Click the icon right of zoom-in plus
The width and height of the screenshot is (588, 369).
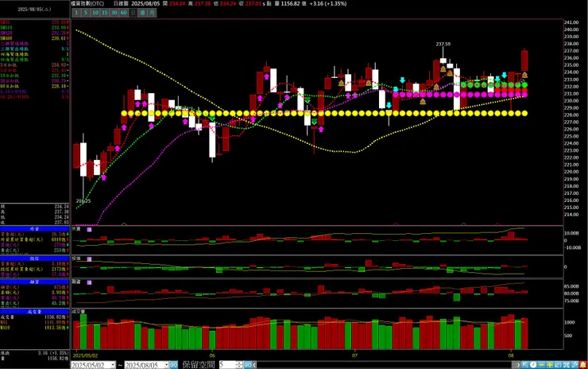pos(558,365)
